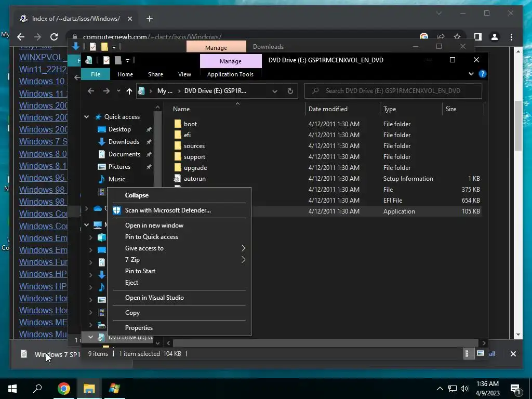Open Customize Quick Access Toolbar dropdown
Image resolution: width=532 pixels, height=399 pixels.
point(128,61)
